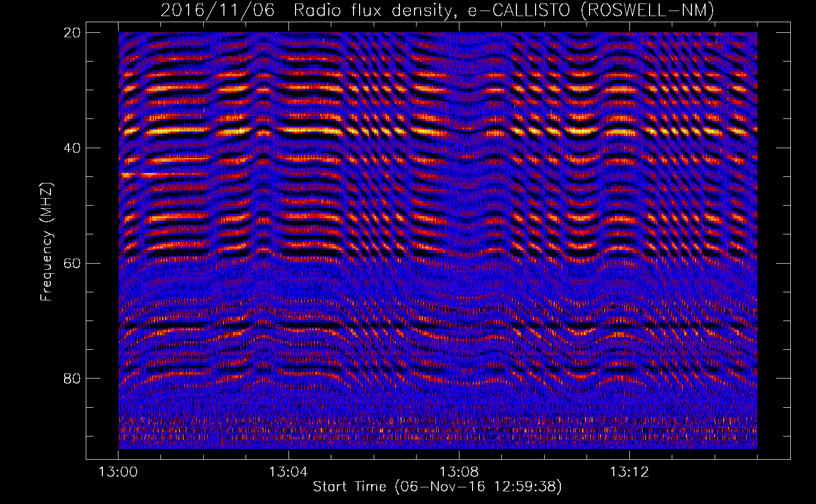Viewport: 816px width, 504px height.
Task: Click the '13:04' time tick label
Action: click(288, 472)
